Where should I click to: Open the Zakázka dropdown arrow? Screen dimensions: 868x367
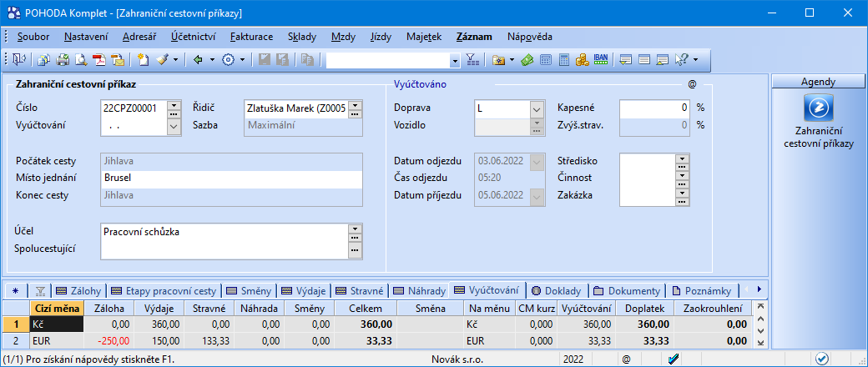point(681,192)
